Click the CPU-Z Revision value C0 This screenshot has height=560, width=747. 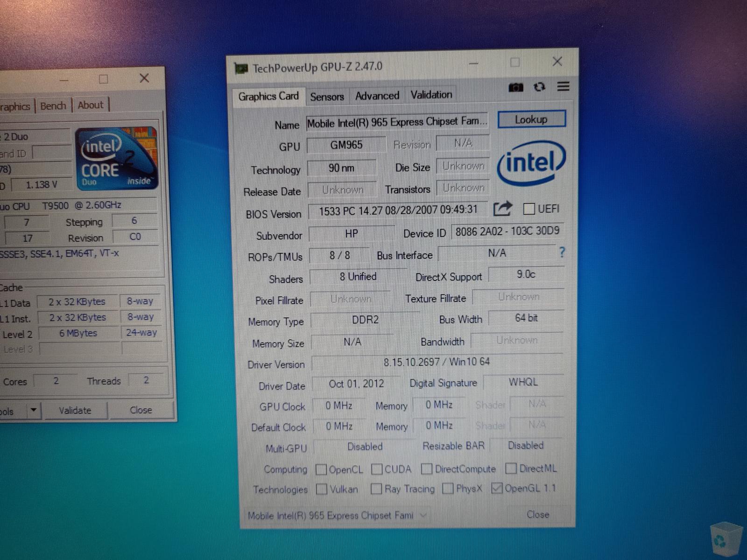135,237
